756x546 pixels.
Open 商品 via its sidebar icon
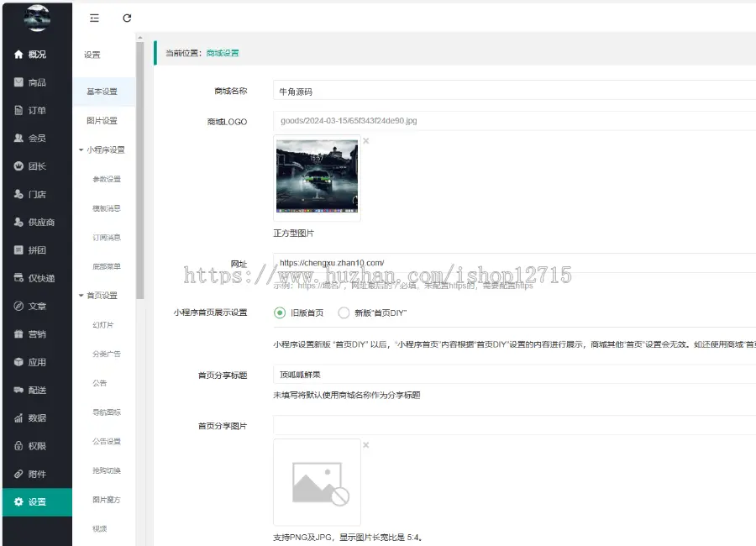(x=18, y=82)
